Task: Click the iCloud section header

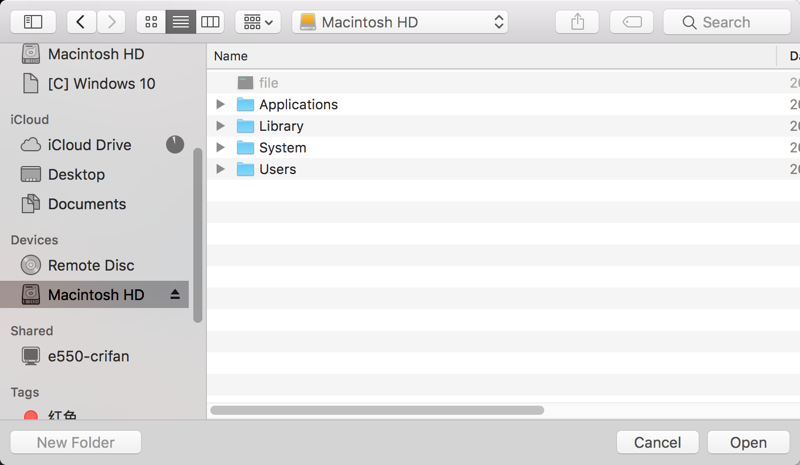Action: point(30,119)
